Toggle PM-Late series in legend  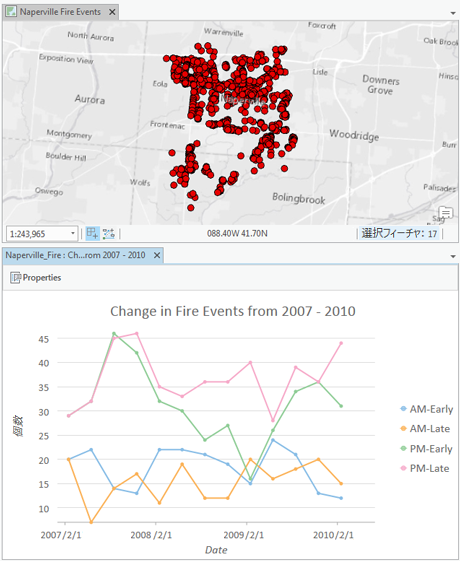(x=425, y=468)
